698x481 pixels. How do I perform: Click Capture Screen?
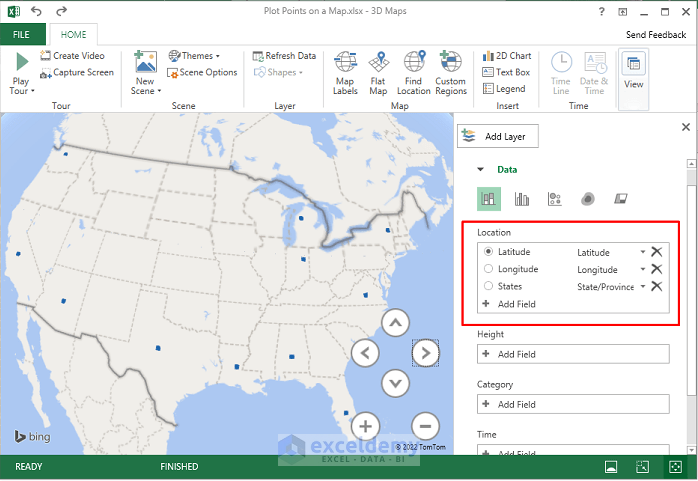tap(77, 73)
